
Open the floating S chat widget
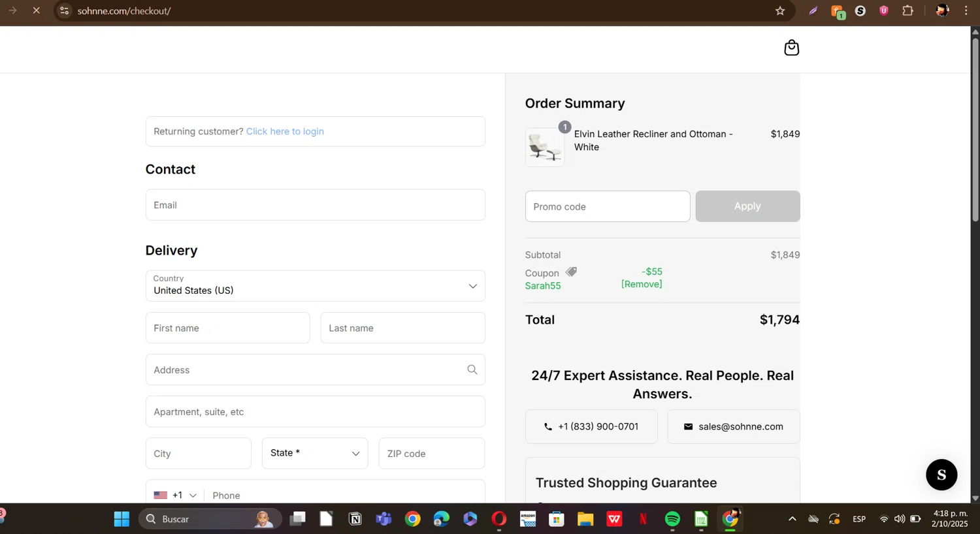click(941, 475)
